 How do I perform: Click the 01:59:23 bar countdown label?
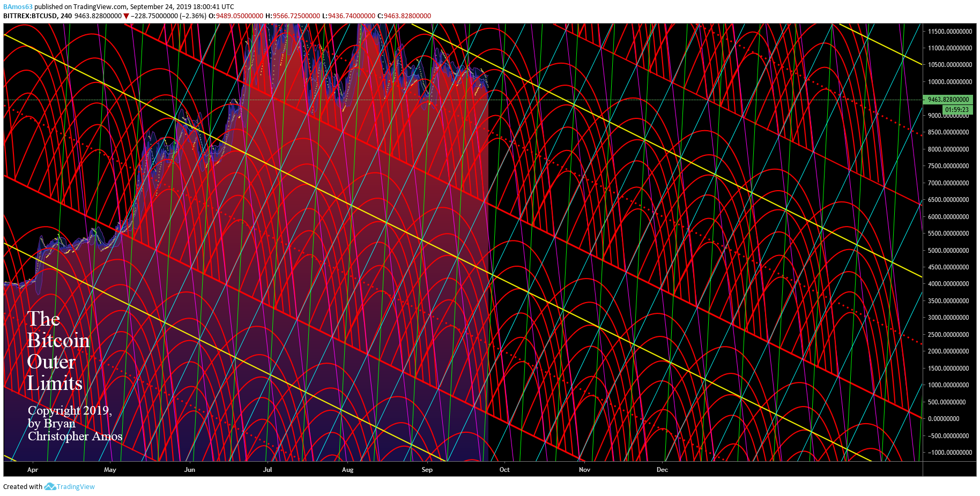[957, 110]
